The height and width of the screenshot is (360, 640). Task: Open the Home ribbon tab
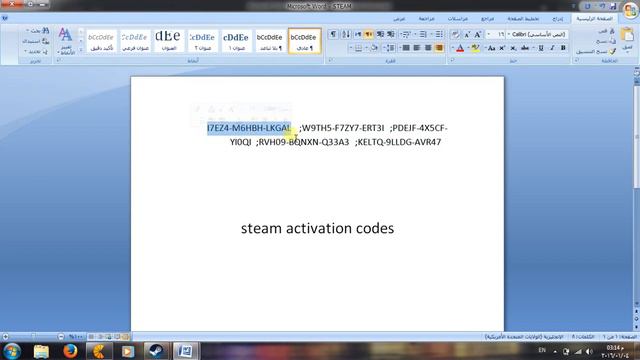(x=594, y=19)
